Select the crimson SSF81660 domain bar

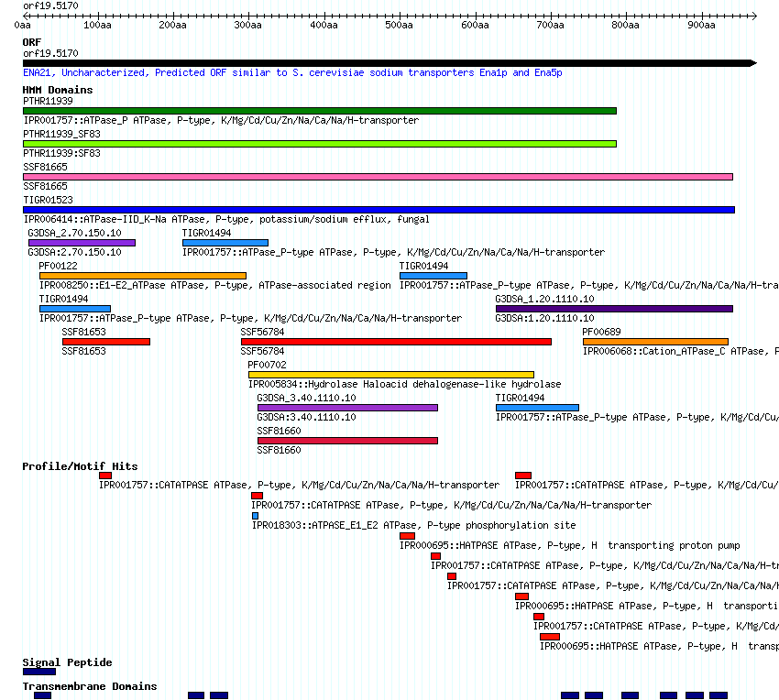coord(347,441)
